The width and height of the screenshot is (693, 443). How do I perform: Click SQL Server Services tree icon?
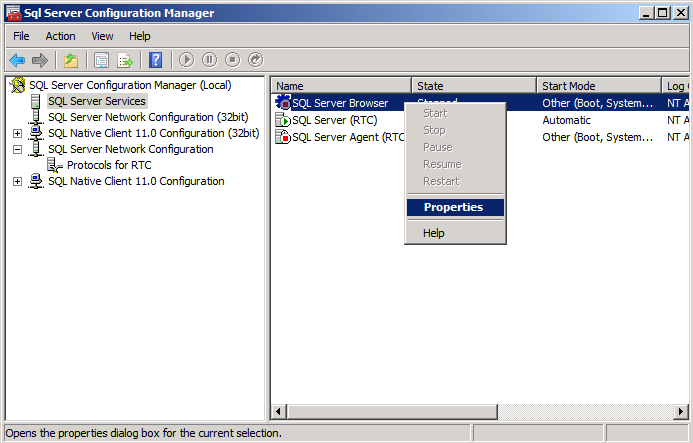(x=36, y=101)
